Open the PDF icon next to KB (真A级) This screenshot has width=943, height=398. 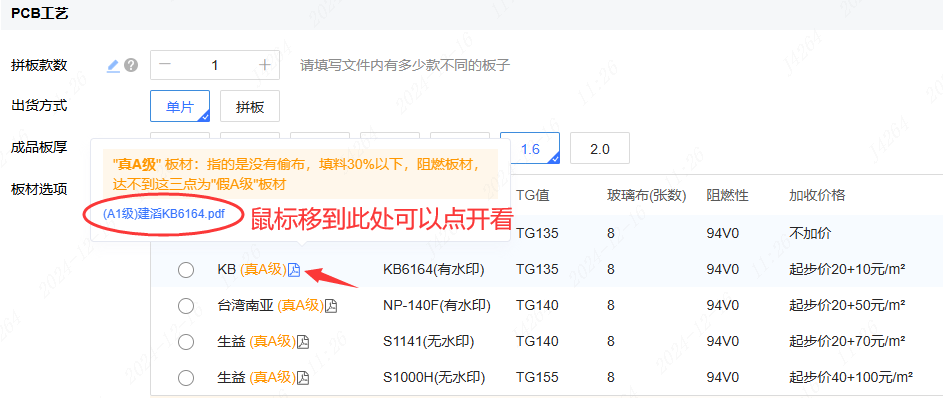[x=293, y=271]
